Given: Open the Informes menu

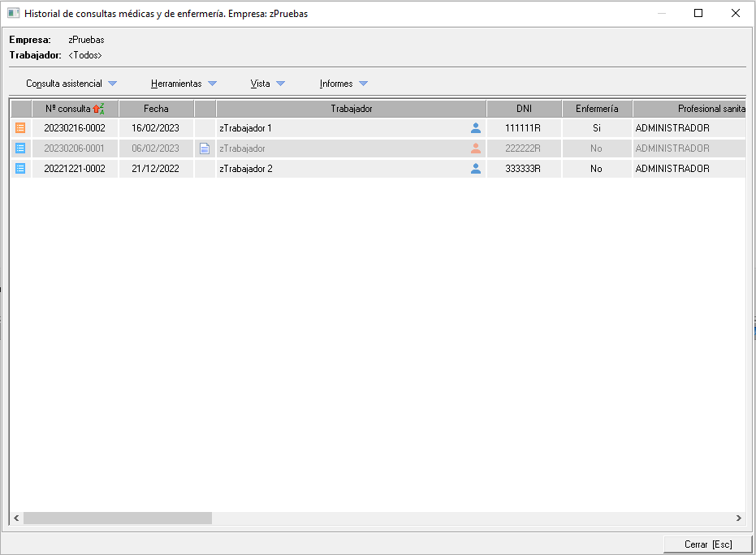Looking at the screenshot, I should [x=343, y=84].
